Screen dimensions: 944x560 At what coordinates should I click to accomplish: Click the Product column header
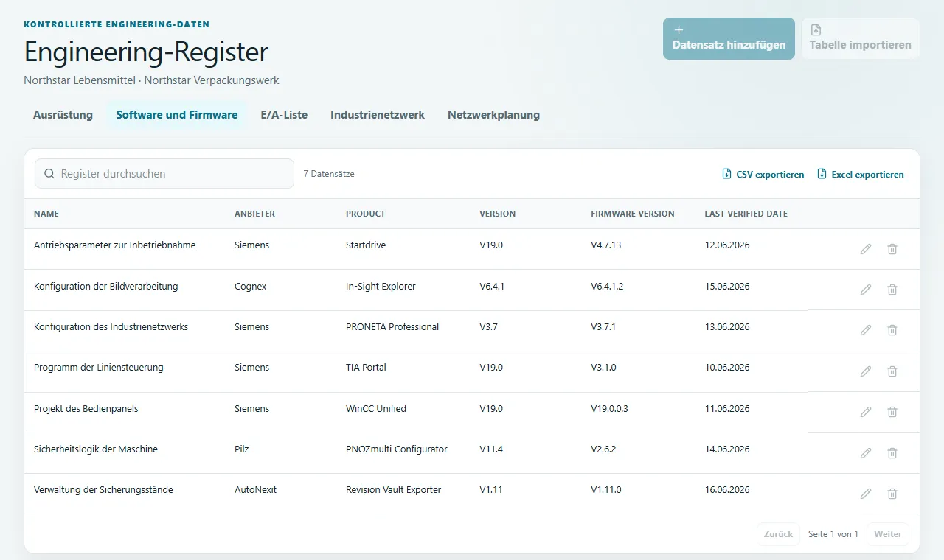pos(366,214)
